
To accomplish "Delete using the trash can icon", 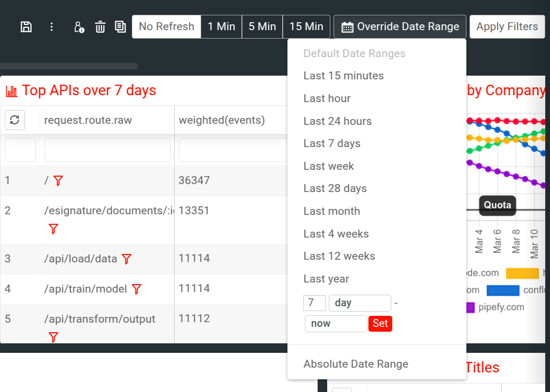I will (100, 26).
